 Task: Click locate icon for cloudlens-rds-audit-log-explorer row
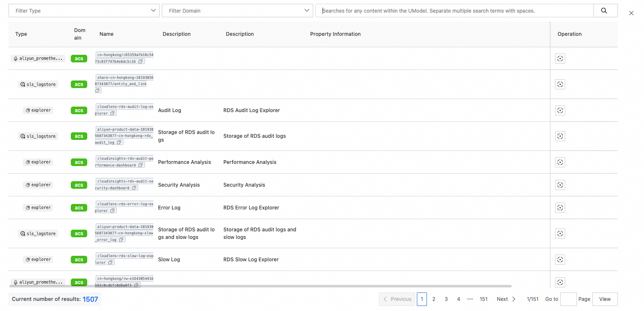pos(560,110)
